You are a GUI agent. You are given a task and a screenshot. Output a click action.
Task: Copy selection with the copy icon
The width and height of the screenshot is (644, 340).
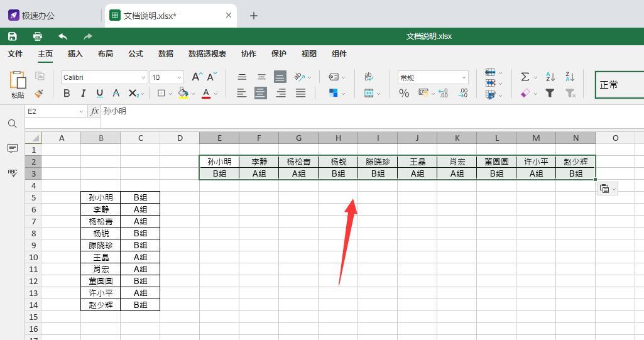40,76
